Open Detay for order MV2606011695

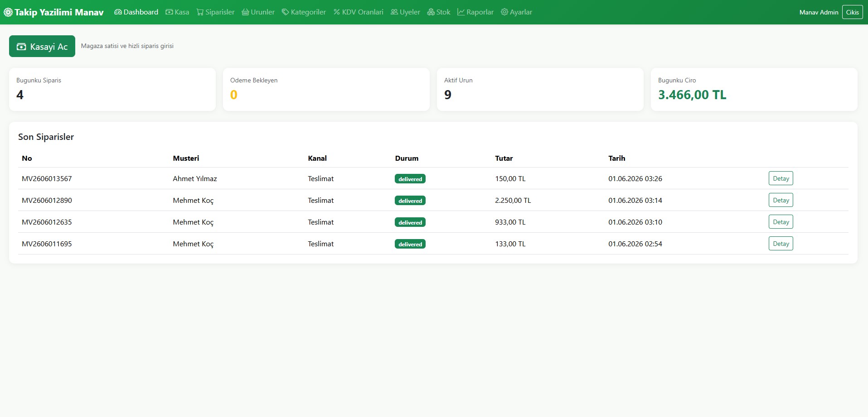tap(781, 244)
